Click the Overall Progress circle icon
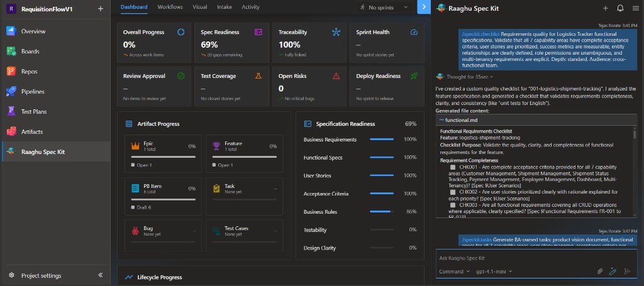 180,32
